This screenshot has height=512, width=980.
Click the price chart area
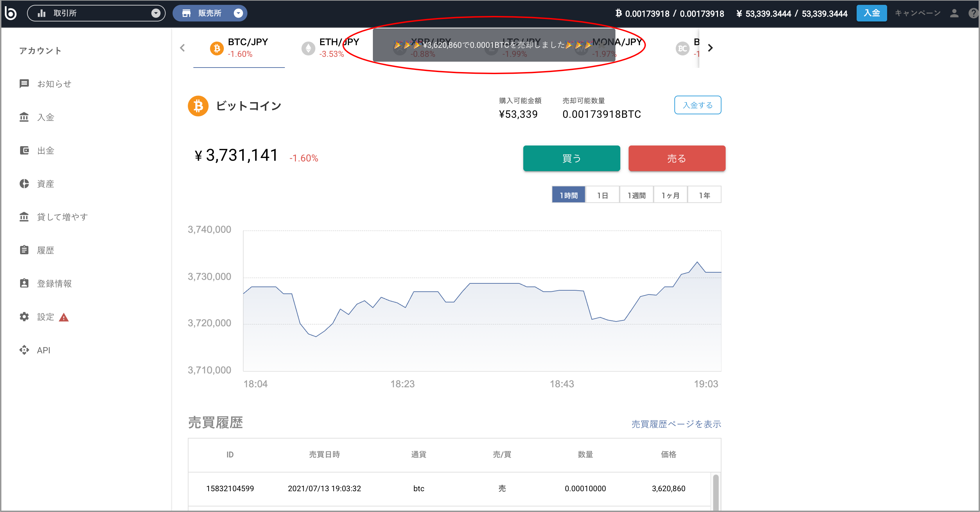coord(482,300)
